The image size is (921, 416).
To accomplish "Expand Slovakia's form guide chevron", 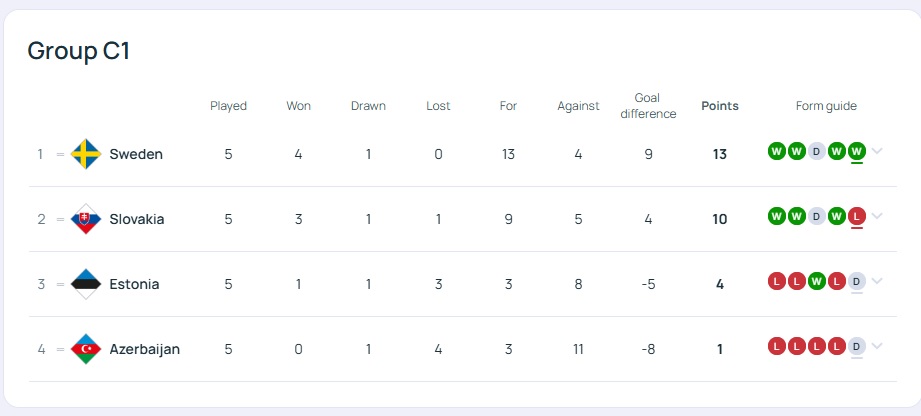I will click(x=877, y=216).
